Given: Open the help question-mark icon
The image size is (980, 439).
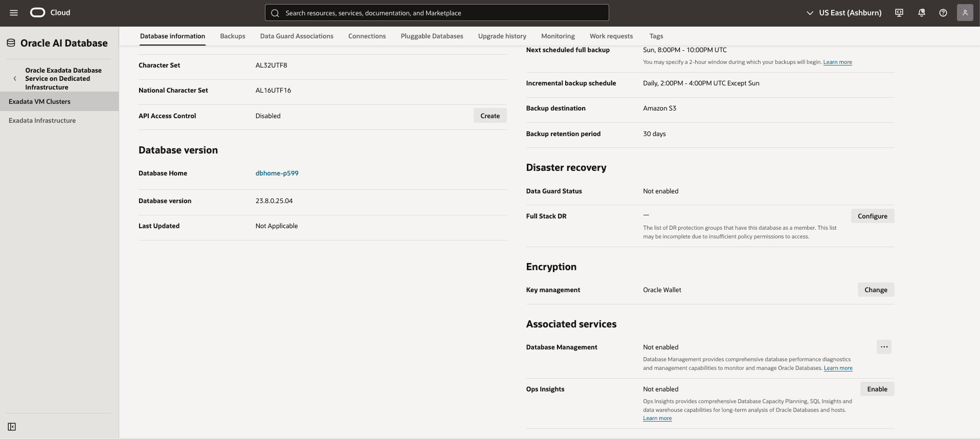Looking at the screenshot, I should [943, 13].
